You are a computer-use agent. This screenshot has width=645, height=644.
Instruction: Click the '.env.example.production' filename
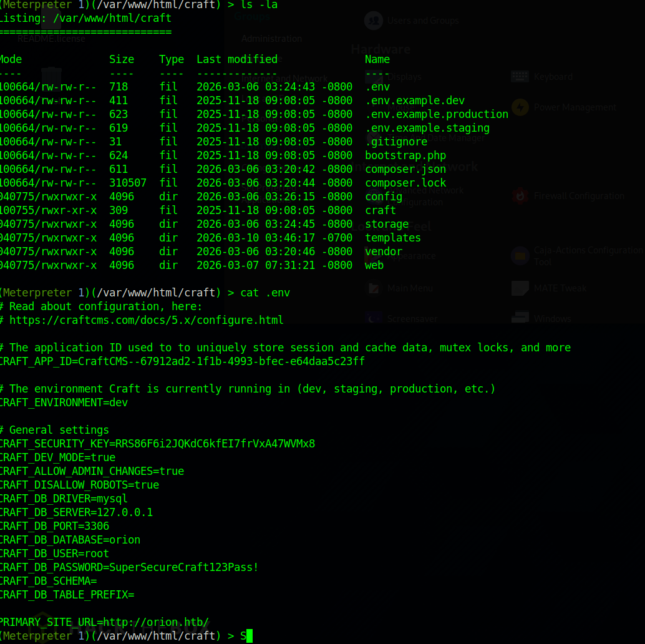click(437, 114)
